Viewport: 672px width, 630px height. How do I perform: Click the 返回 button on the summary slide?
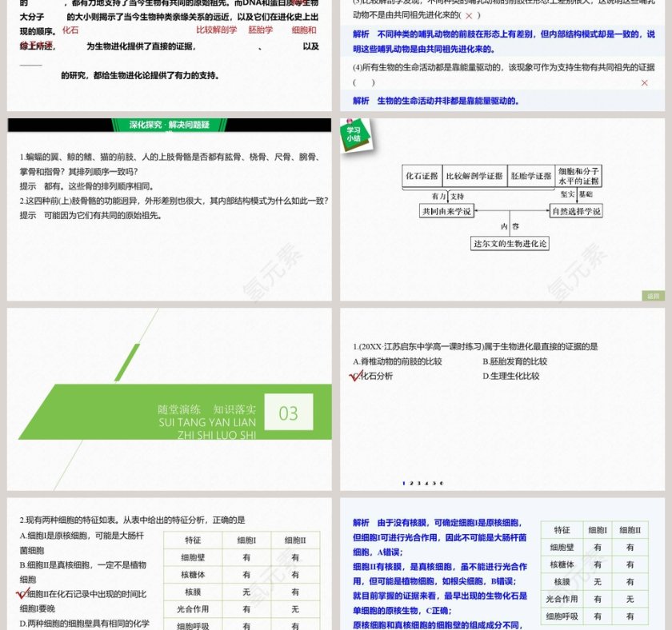pos(653,296)
